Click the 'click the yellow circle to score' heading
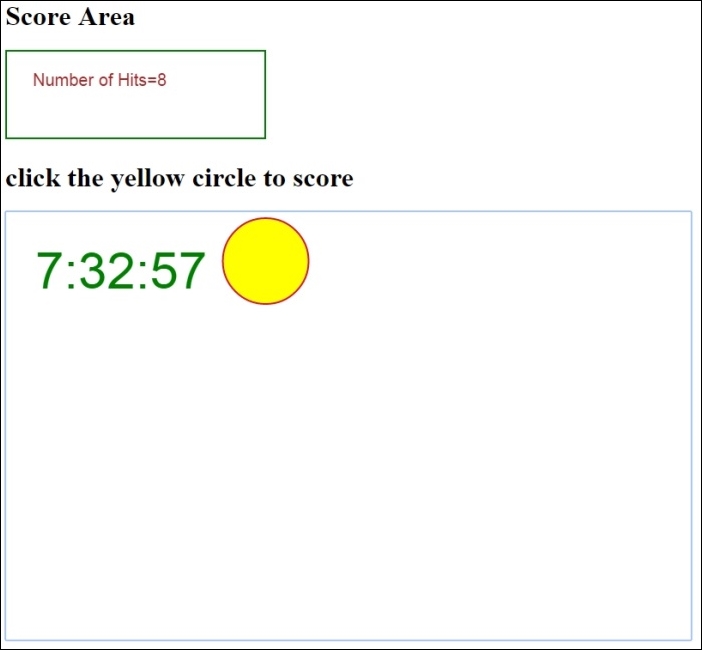This screenshot has height=650, width=702. tap(180, 178)
